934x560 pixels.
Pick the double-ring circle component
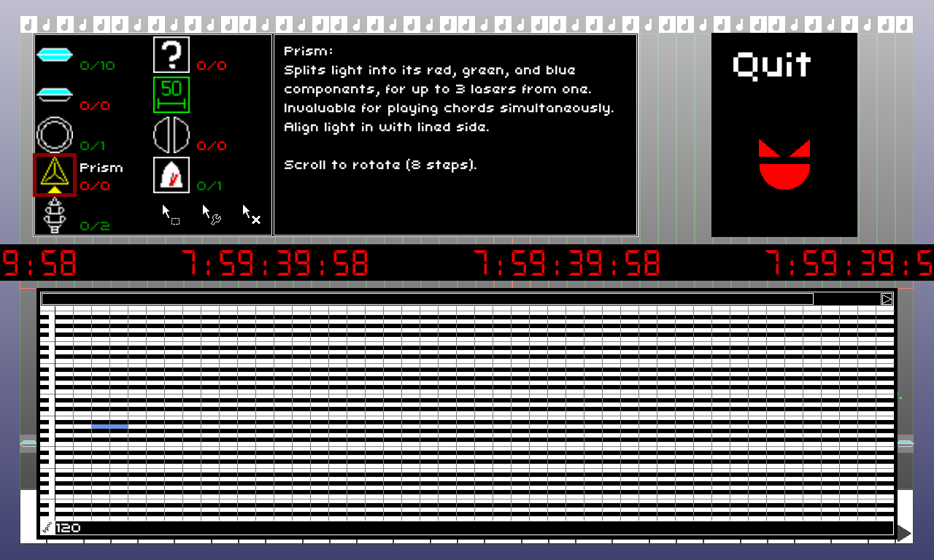[55, 135]
